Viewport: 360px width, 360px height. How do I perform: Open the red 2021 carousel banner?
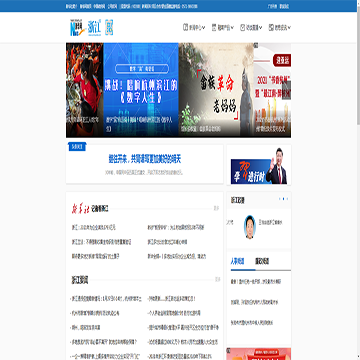pos(272,90)
